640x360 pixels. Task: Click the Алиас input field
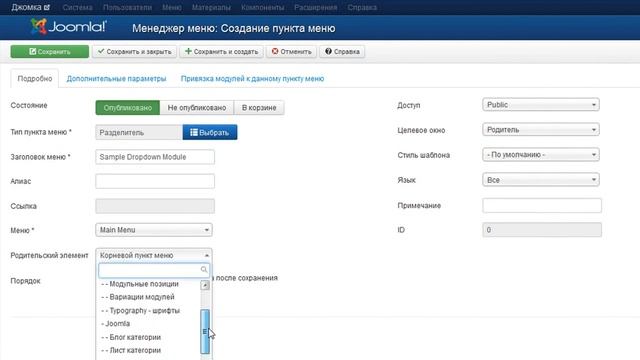(155, 181)
